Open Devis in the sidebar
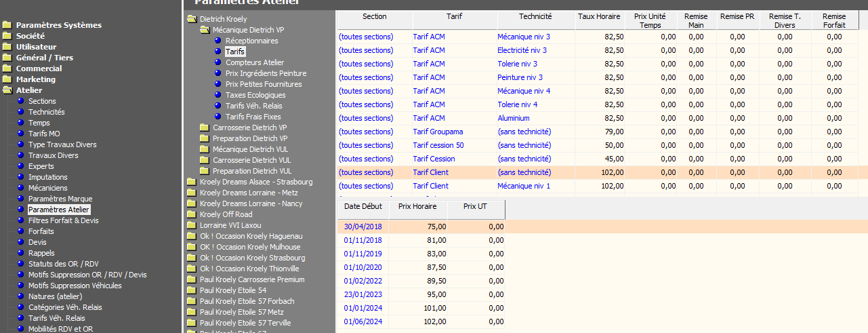Image resolution: width=868 pixels, height=333 pixels. coord(37,242)
